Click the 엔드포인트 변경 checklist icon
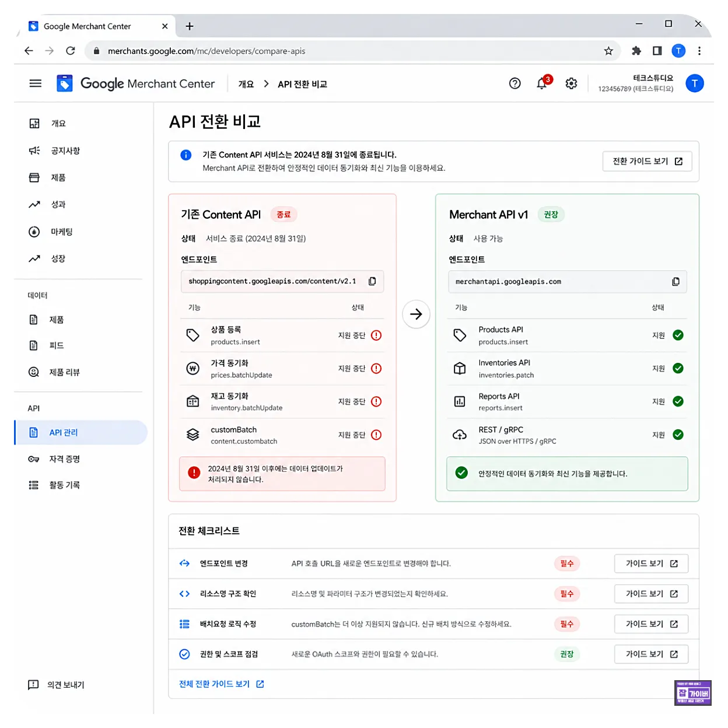 click(x=184, y=563)
